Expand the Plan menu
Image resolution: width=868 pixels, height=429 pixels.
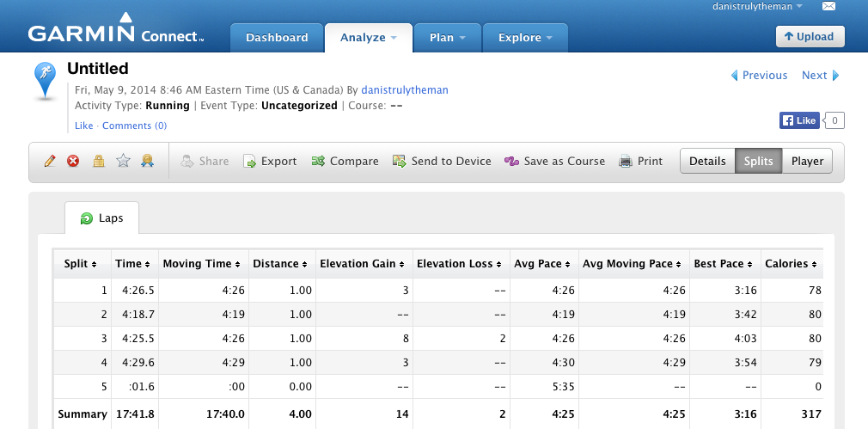click(x=447, y=38)
